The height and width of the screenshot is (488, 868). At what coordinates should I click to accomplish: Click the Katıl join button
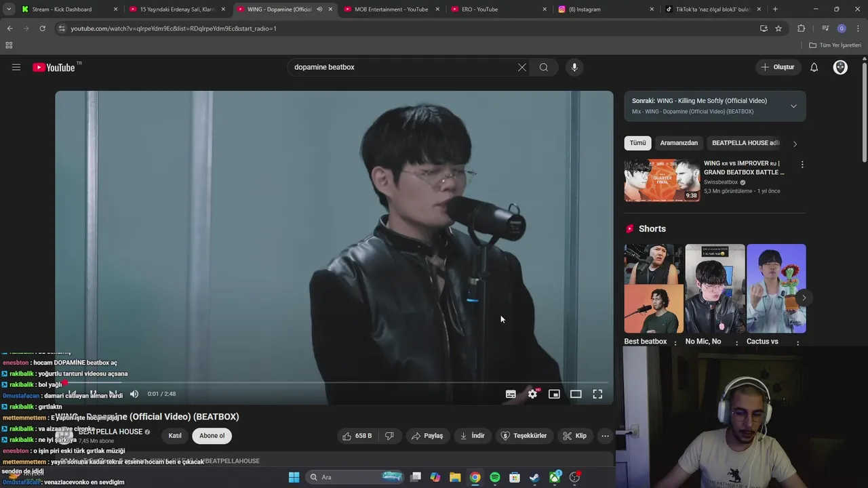tap(175, 436)
